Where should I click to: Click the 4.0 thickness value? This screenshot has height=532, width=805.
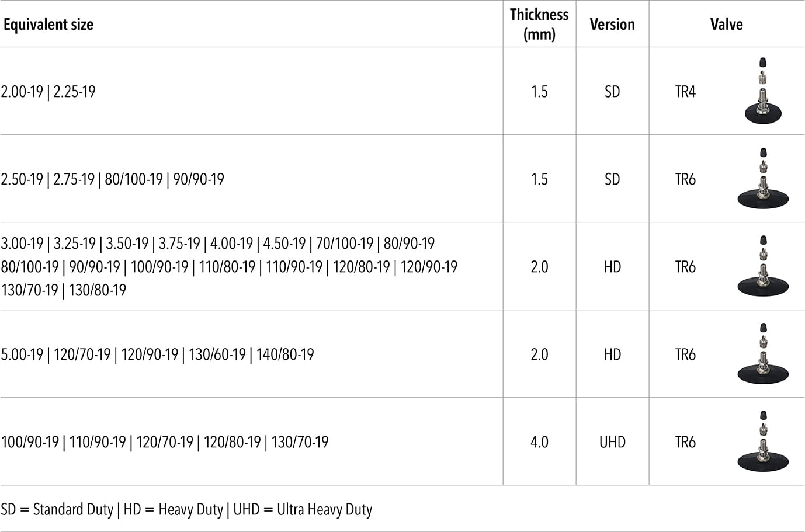pyautogui.click(x=539, y=442)
